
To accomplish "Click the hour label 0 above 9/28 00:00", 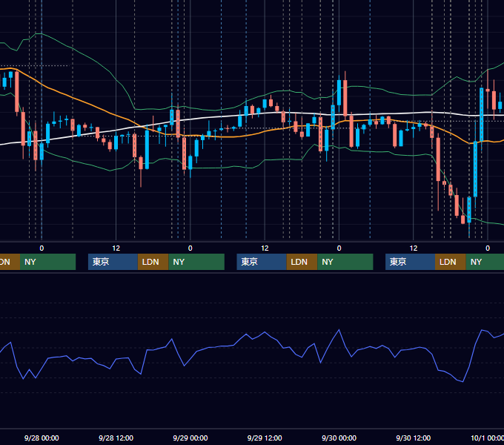I will [42, 248].
